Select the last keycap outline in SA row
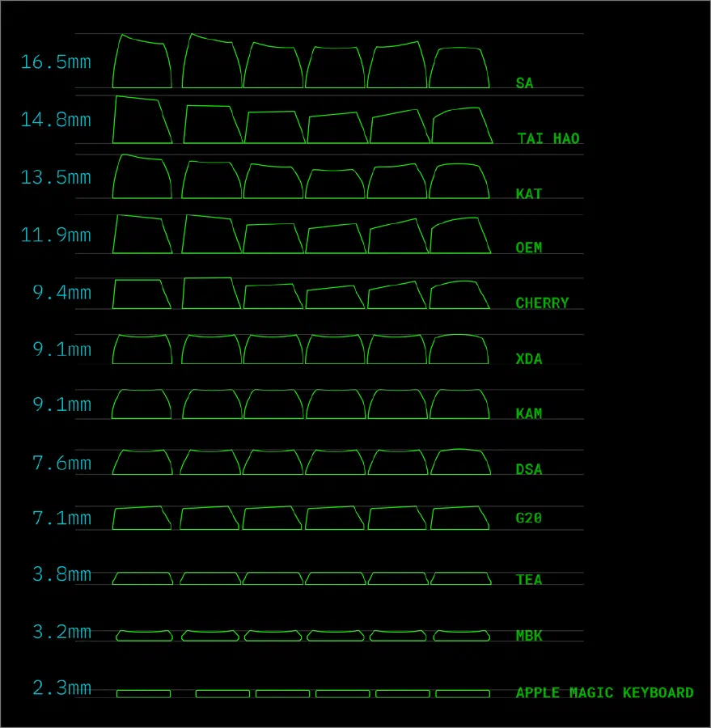Viewport: 711px width, 728px height. point(459,67)
